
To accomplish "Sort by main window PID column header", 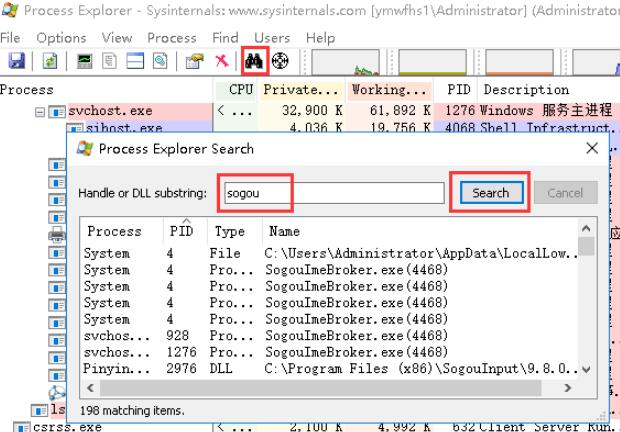I will tap(458, 90).
